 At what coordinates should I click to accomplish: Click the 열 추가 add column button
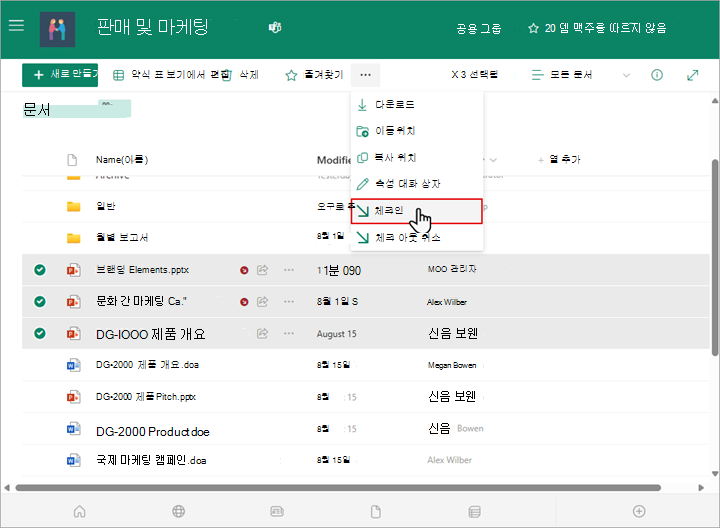coord(559,159)
